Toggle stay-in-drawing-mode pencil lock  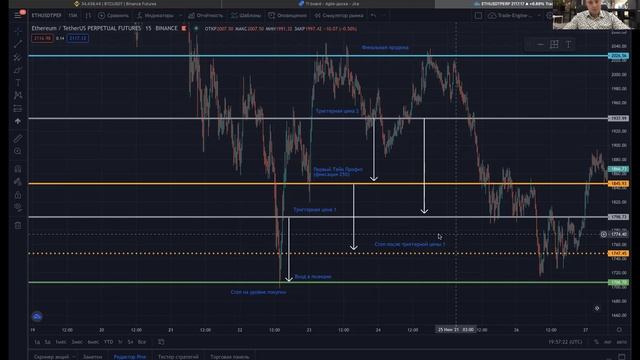pyautogui.click(x=18, y=182)
